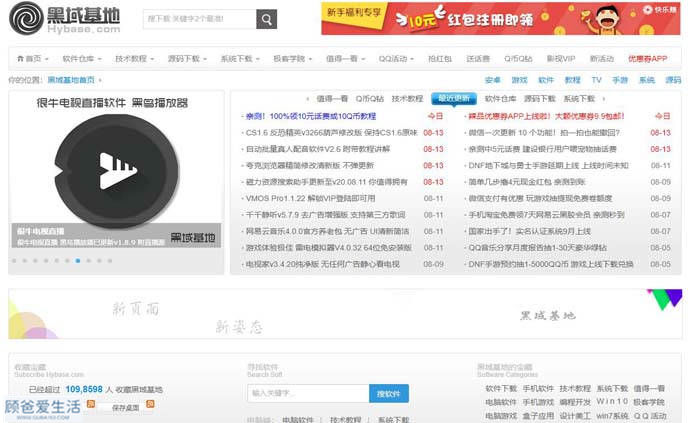Expand 源码下载 navigation dropdown
690x423 pixels.
[x=187, y=59]
